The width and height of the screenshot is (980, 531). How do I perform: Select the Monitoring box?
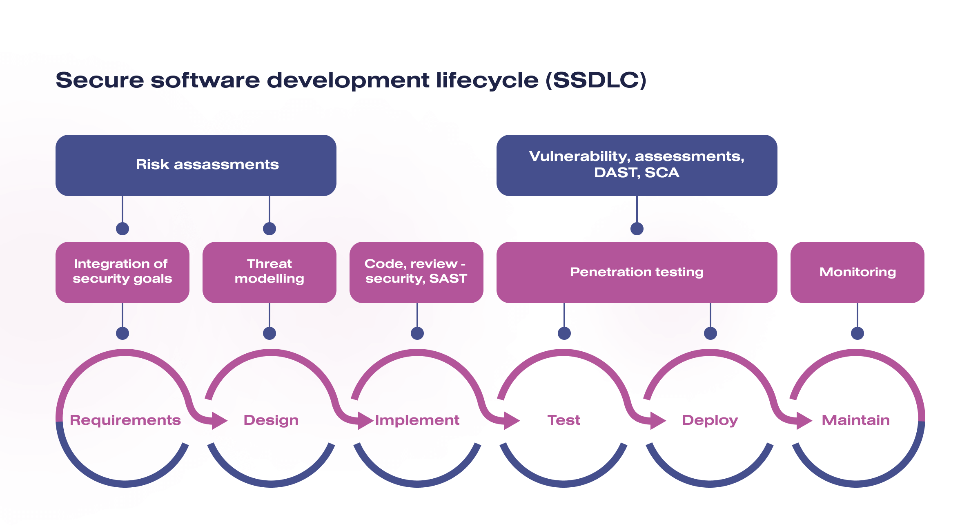coord(857,272)
